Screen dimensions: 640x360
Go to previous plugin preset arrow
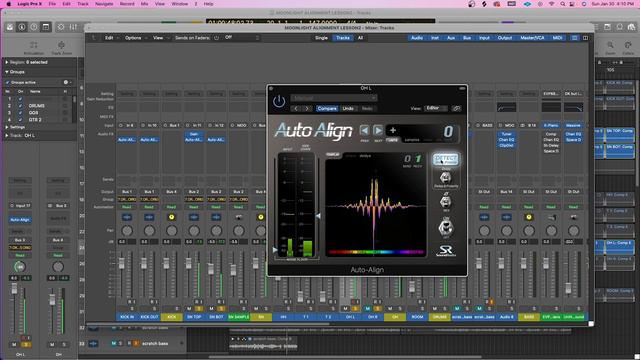(x=297, y=109)
